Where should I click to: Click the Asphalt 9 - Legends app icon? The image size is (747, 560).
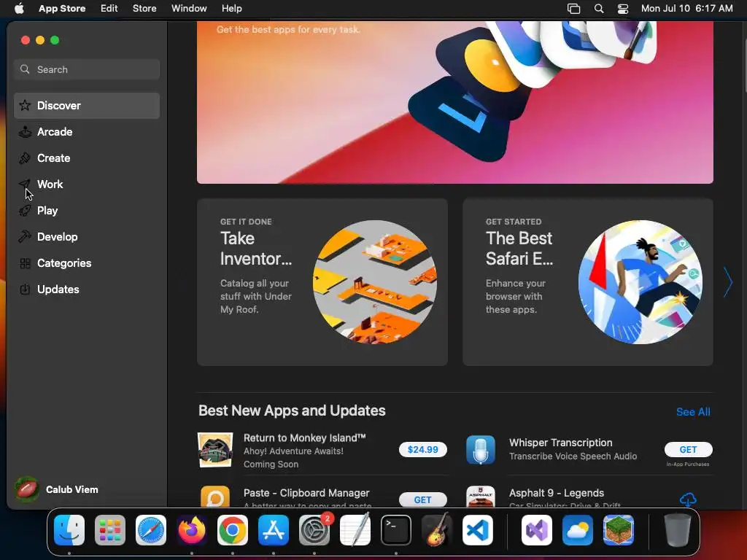[x=481, y=497]
